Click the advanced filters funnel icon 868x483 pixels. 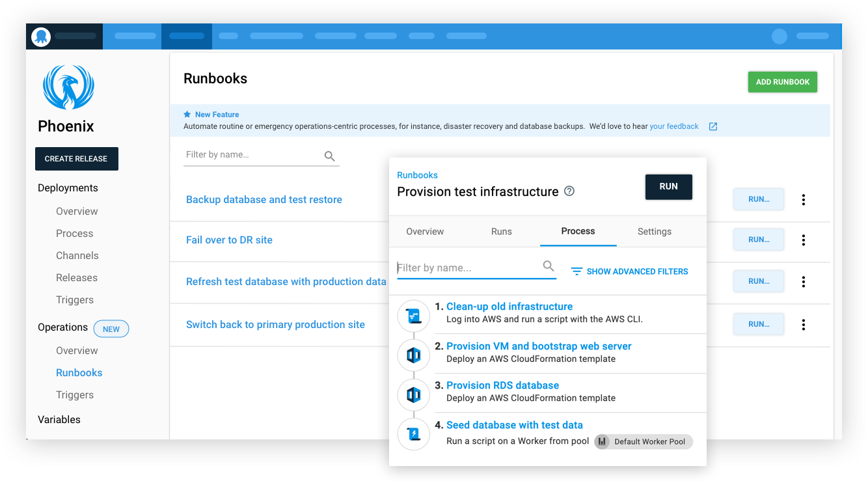(576, 271)
